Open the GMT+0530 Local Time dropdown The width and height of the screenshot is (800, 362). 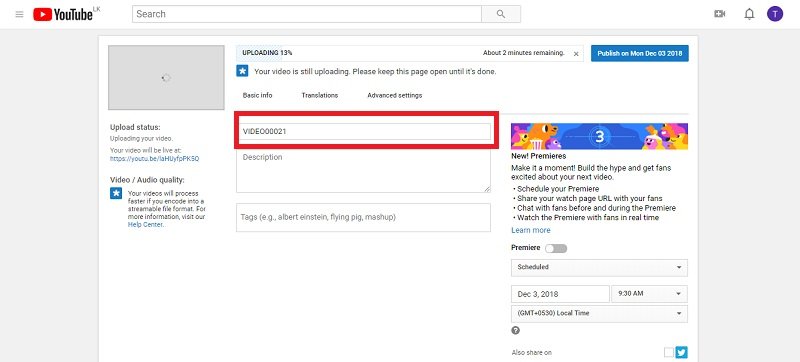coord(599,313)
